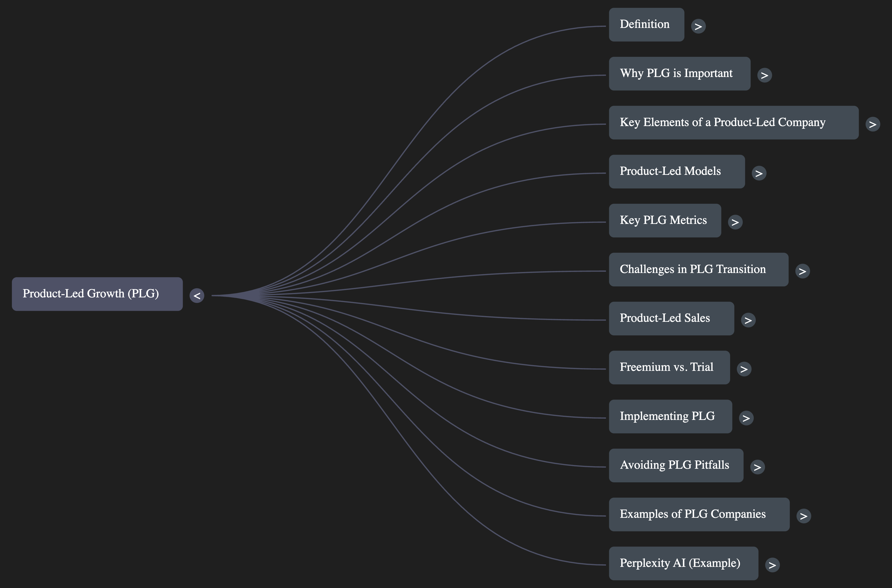Open the Avoiding PLG Pitfalls topic
The width and height of the screenshot is (892, 588).
675,465
